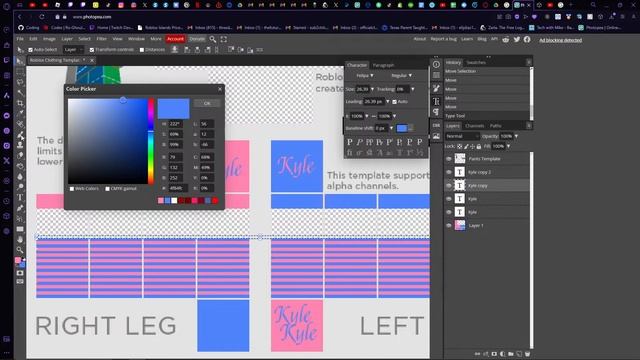Toggle Quick Mask mode icon
Screen dimensions: 640x360
pyautogui.click(x=20, y=273)
